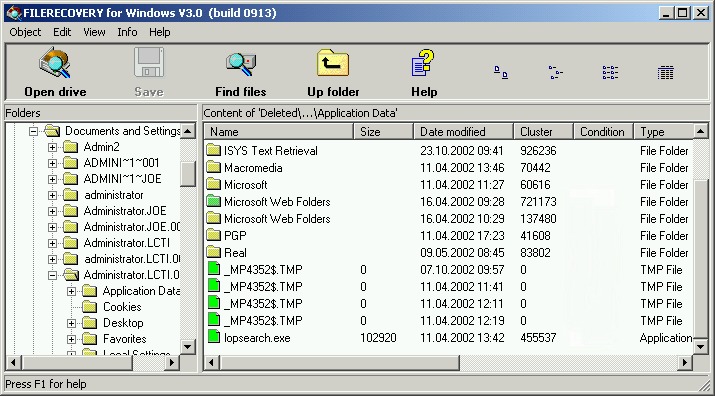Collapse the Documents and Settings tree node
The height and width of the screenshot is (396, 715).
click(33, 131)
